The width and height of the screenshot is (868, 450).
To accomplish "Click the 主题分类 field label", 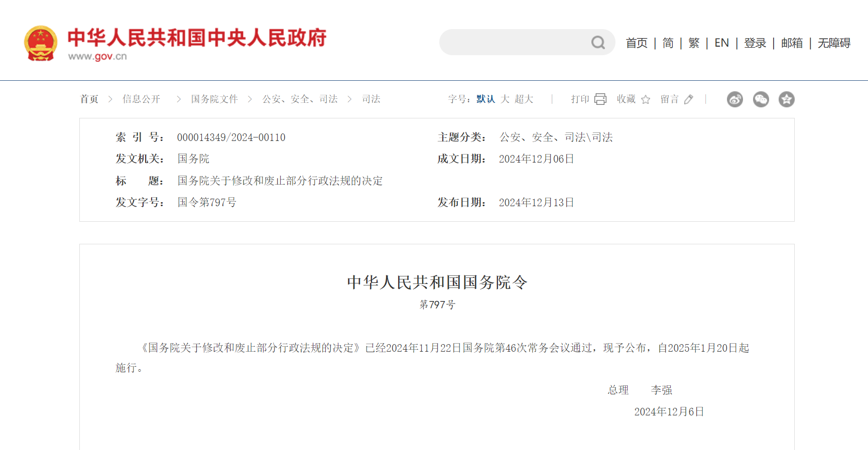I will pos(461,137).
